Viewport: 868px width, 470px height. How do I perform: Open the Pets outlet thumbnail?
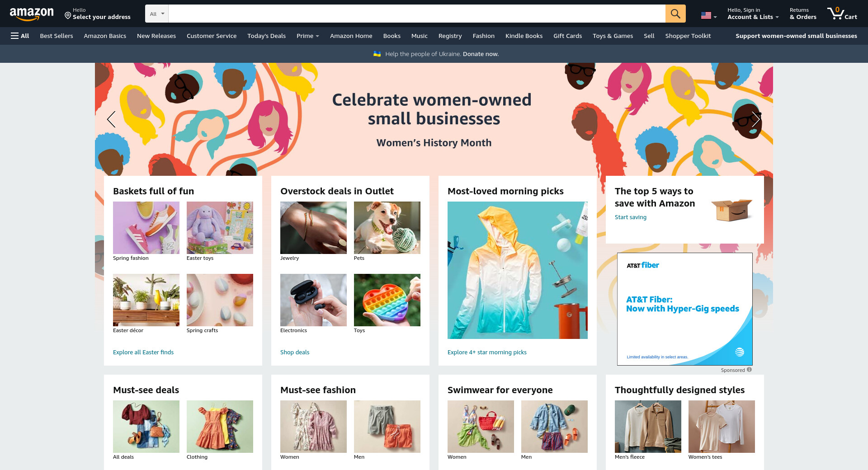point(387,228)
